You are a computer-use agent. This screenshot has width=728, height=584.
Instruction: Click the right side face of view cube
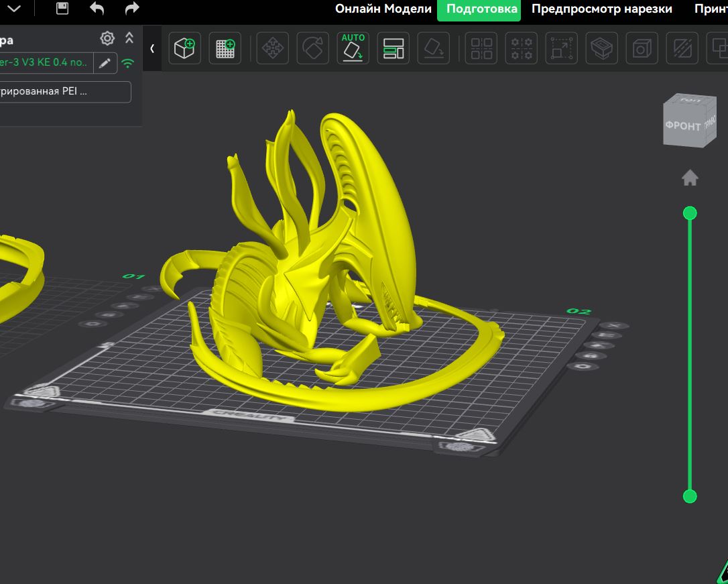click(x=709, y=123)
